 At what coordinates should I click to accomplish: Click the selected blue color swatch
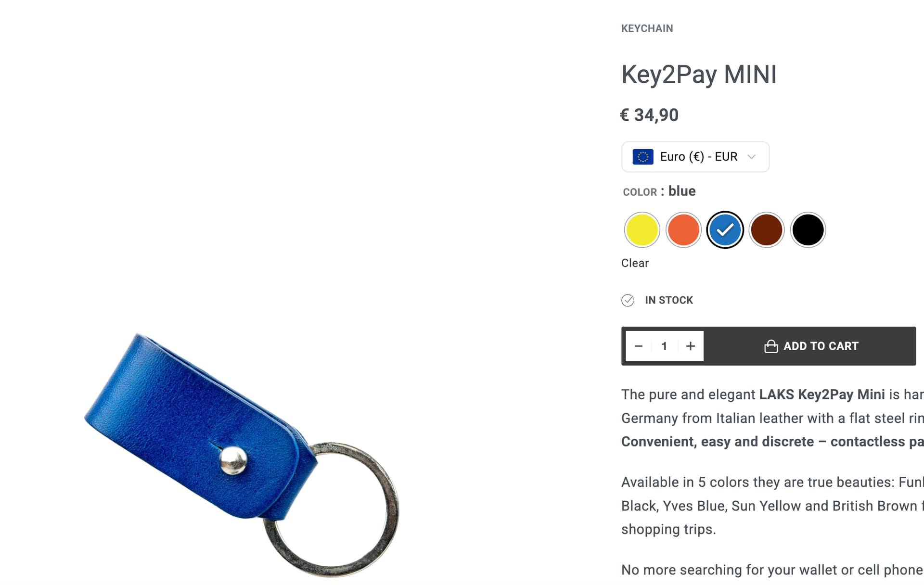725,230
